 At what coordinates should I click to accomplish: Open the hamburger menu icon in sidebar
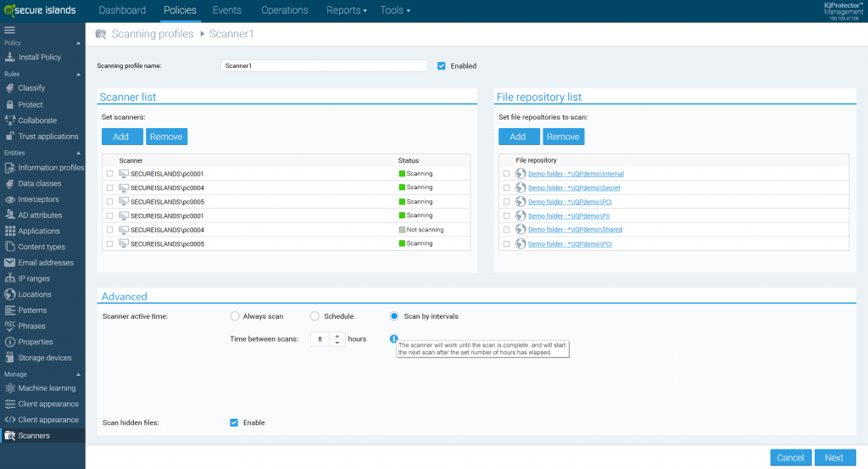point(9,30)
